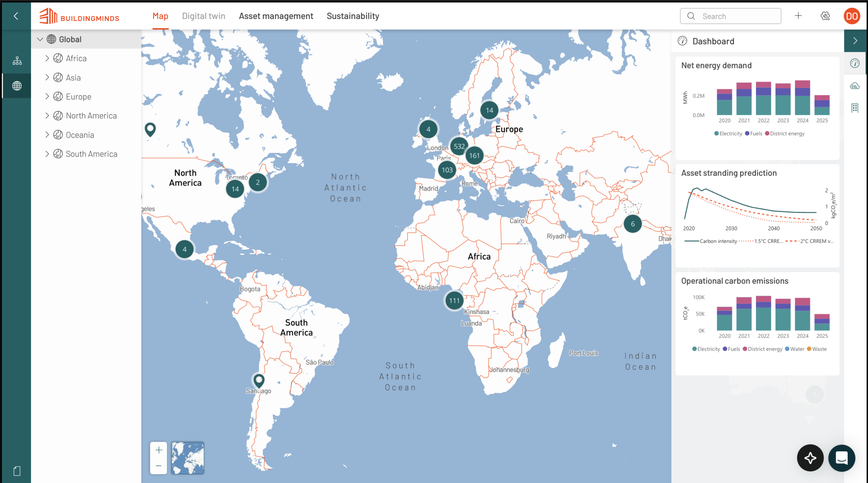The image size is (868, 483).
Task: Open the Sustainability tab
Action: [353, 16]
